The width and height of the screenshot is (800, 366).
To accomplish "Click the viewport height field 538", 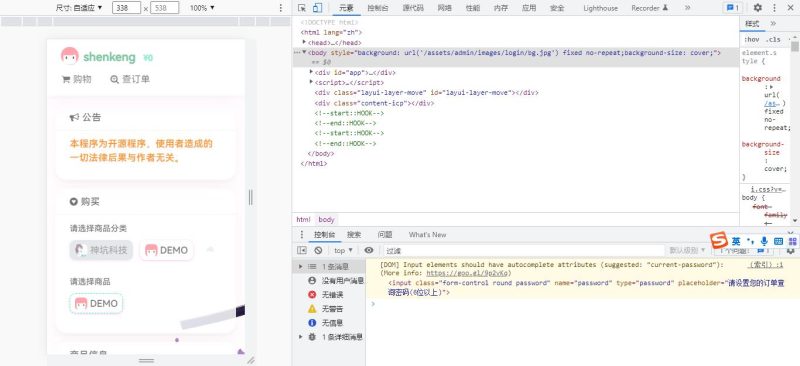I will (x=165, y=8).
